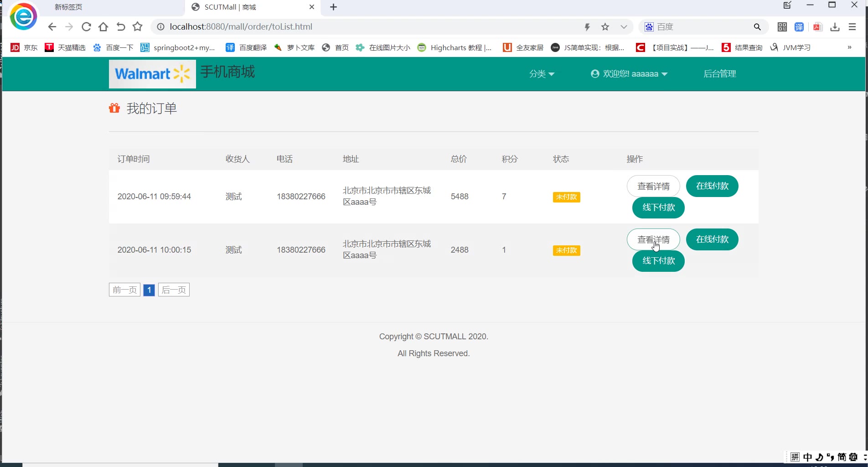This screenshot has height=467, width=868.
Task: Go to browser home page icon
Action: point(103,27)
